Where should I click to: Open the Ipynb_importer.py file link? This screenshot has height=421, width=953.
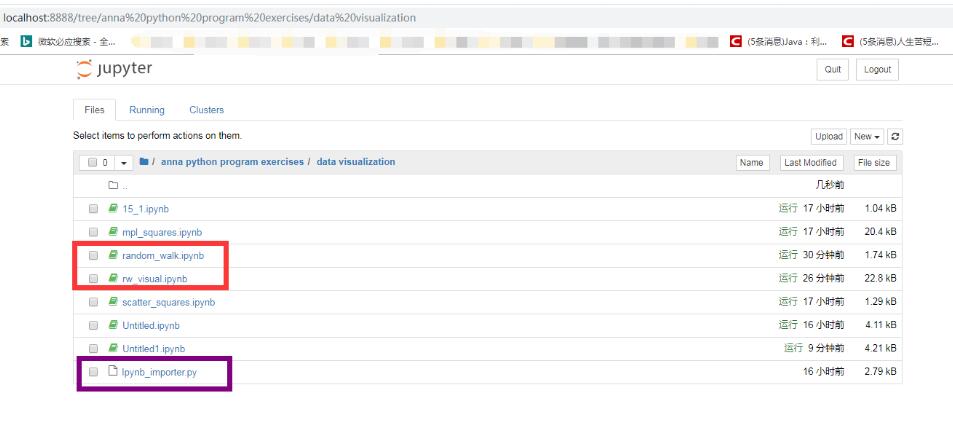point(159,372)
